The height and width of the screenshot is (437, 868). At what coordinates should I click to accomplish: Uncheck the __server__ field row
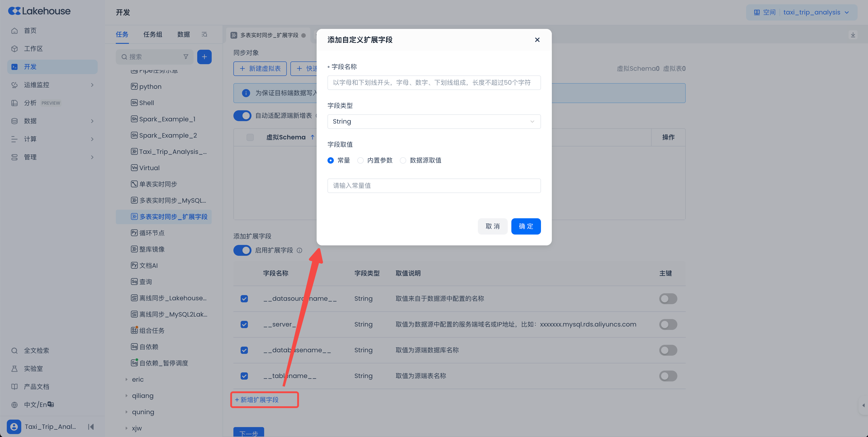coord(244,324)
